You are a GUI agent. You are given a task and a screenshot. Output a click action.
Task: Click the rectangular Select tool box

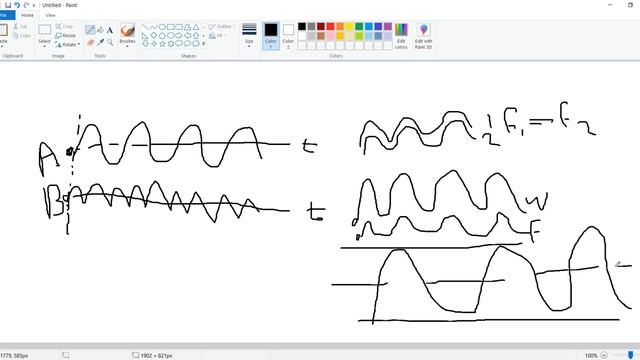click(x=44, y=30)
